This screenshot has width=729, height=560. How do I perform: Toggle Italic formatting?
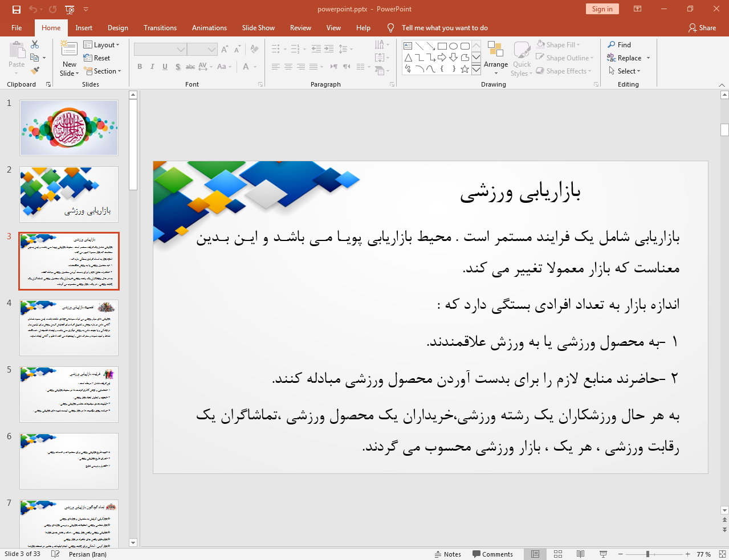pos(152,67)
